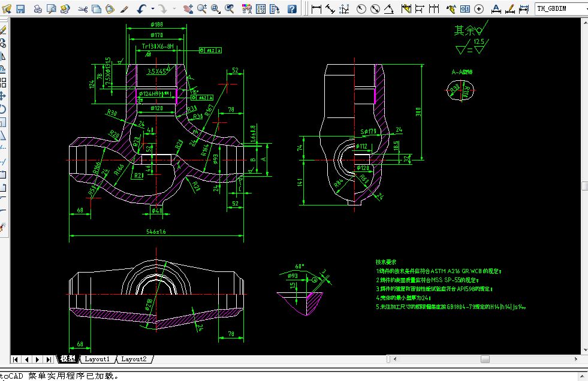
Task: Click the Center Mark dimension icon
Action: (480, 9)
